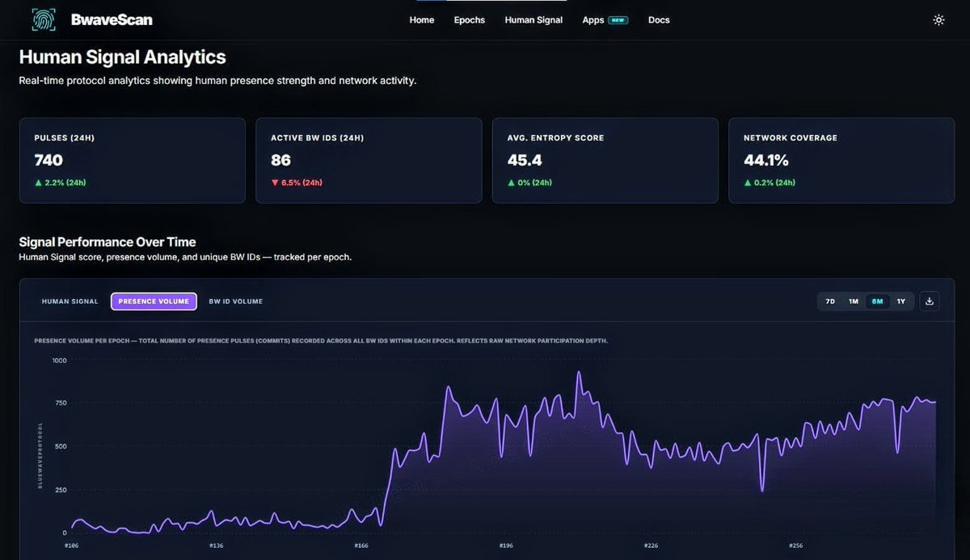Go to the Epochs page
The height and width of the screenshot is (560, 970).
[x=470, y=20]
